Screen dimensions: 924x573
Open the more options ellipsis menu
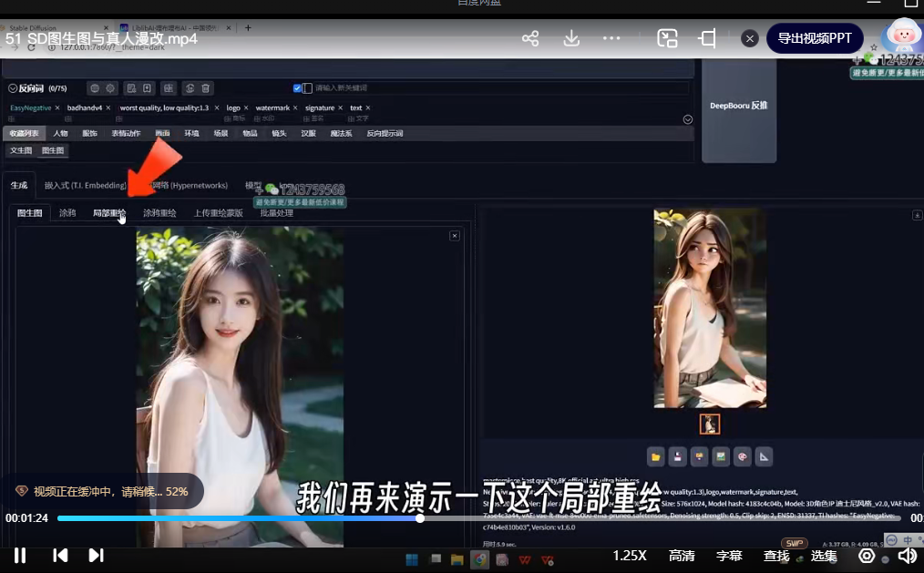click(611, 38)
